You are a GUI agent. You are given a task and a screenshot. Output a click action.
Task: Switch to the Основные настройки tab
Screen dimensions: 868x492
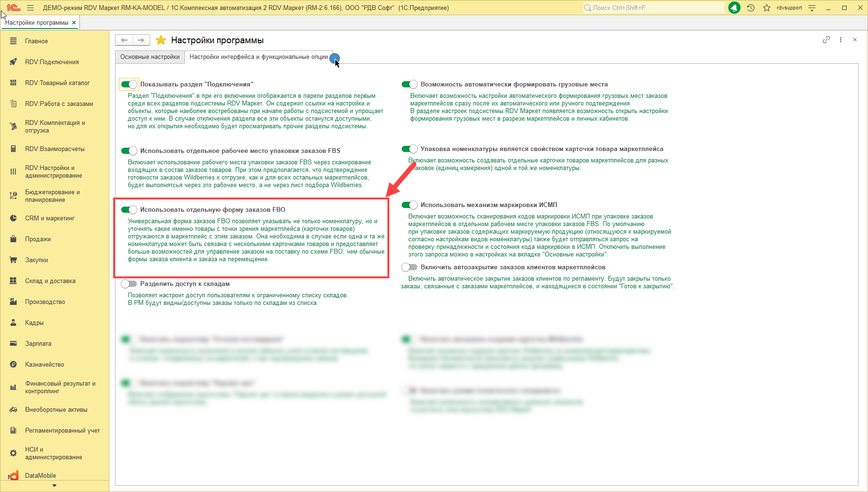(x=150, y=57)
